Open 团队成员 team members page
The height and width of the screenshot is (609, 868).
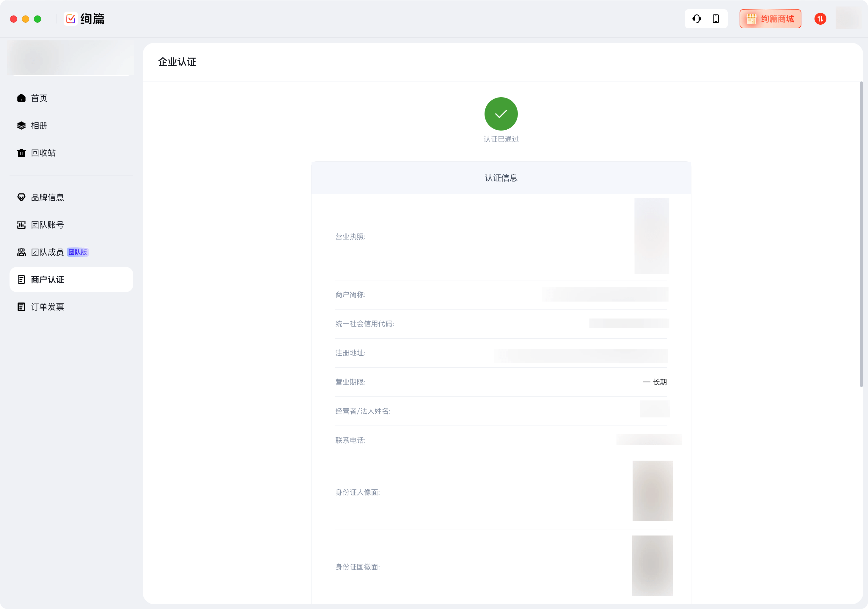tap(47, 252)
